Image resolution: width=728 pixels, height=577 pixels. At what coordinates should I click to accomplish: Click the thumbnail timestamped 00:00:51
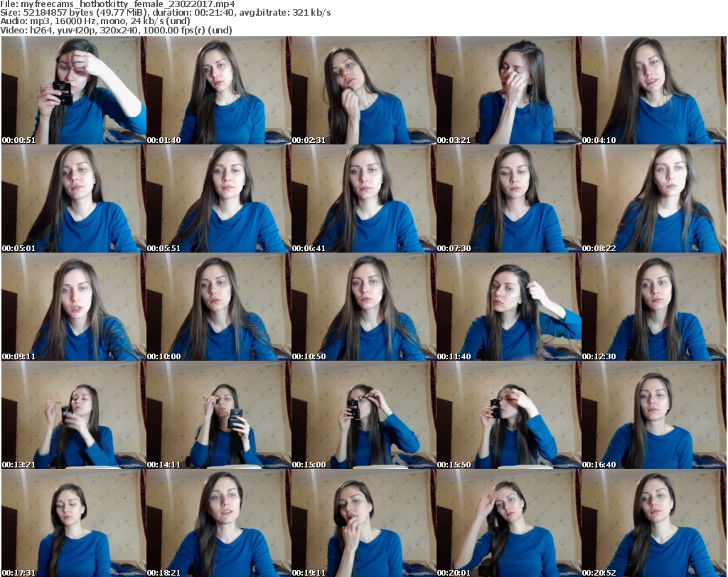pos(74,90)
